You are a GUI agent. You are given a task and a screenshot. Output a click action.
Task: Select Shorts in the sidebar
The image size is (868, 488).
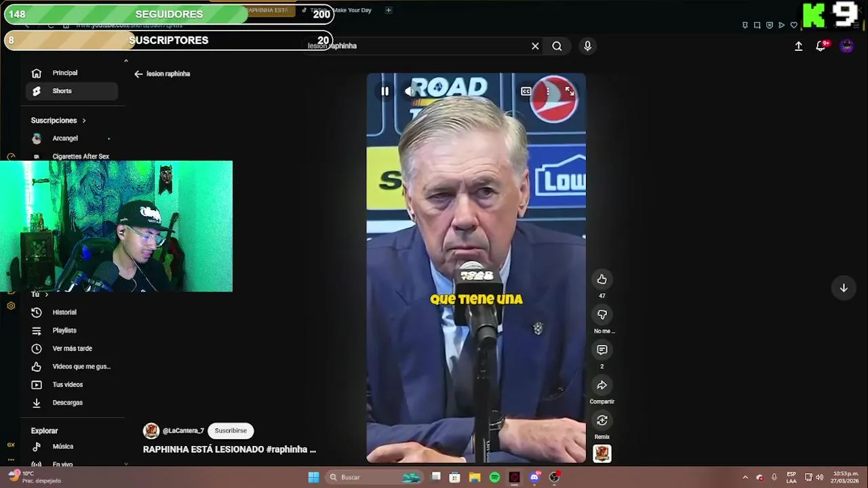point(72,91)
